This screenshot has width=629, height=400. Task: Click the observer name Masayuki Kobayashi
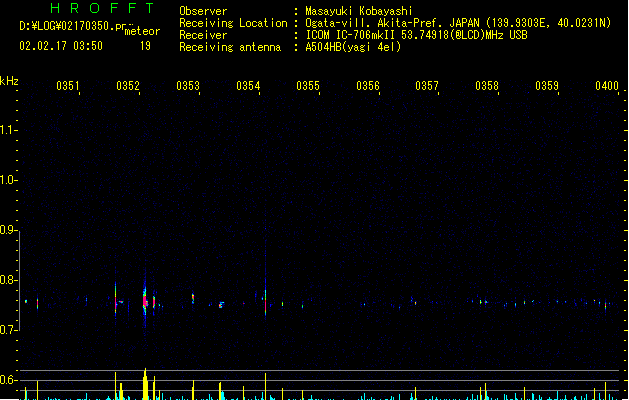[359, 11]
